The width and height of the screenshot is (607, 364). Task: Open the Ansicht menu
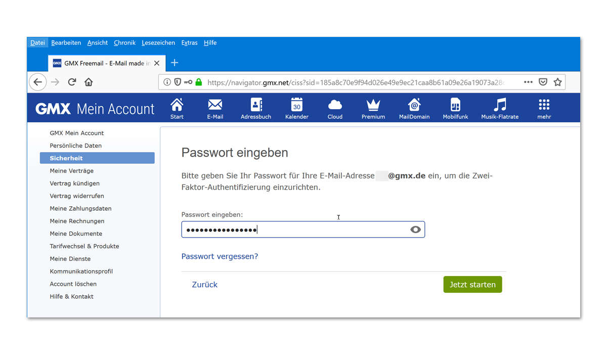coord(98,42)
